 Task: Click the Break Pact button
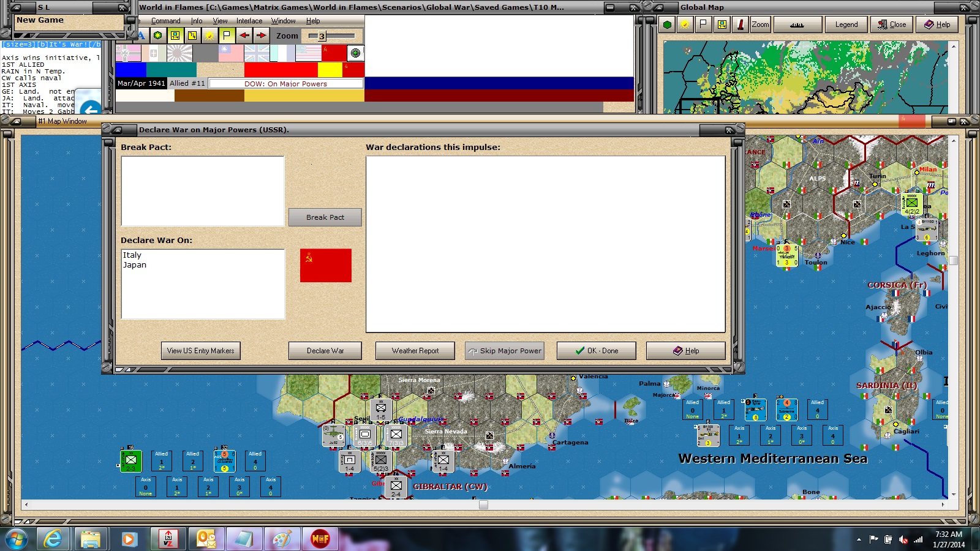(325, 217)
